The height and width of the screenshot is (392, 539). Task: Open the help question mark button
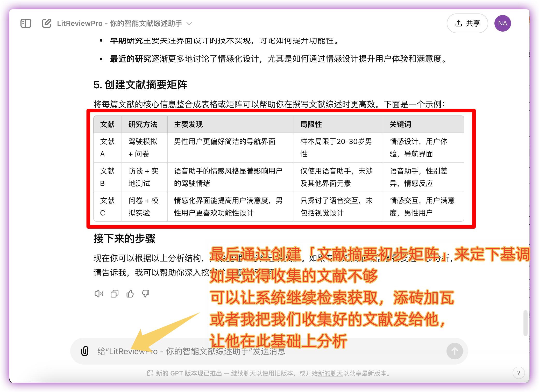[519, 373]
